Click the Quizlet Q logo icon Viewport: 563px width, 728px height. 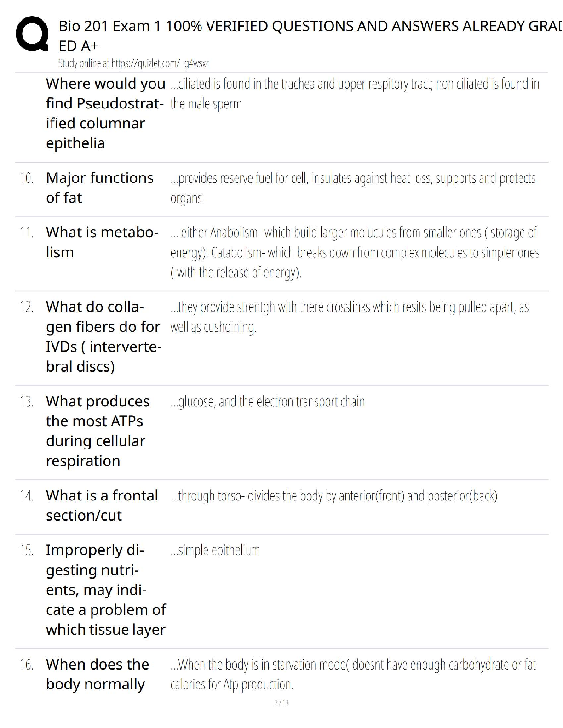(x=32, y=34)
